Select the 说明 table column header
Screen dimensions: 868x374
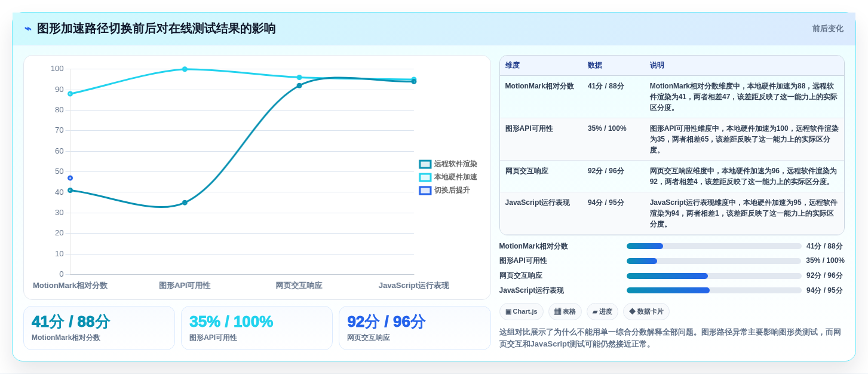pos(657,65)
